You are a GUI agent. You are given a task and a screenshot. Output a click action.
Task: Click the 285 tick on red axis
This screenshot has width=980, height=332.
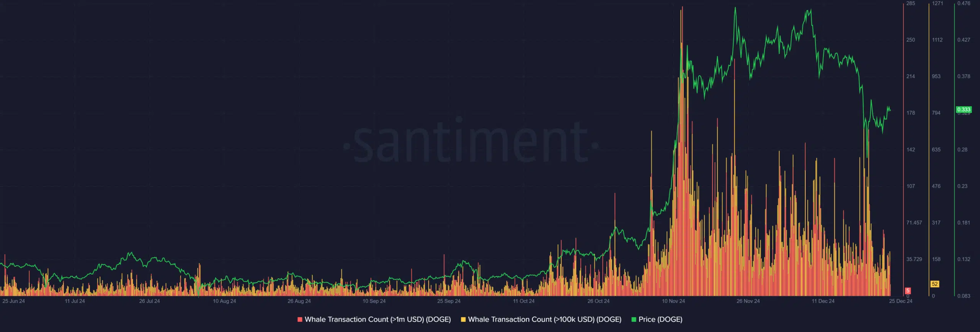[911, 3]
